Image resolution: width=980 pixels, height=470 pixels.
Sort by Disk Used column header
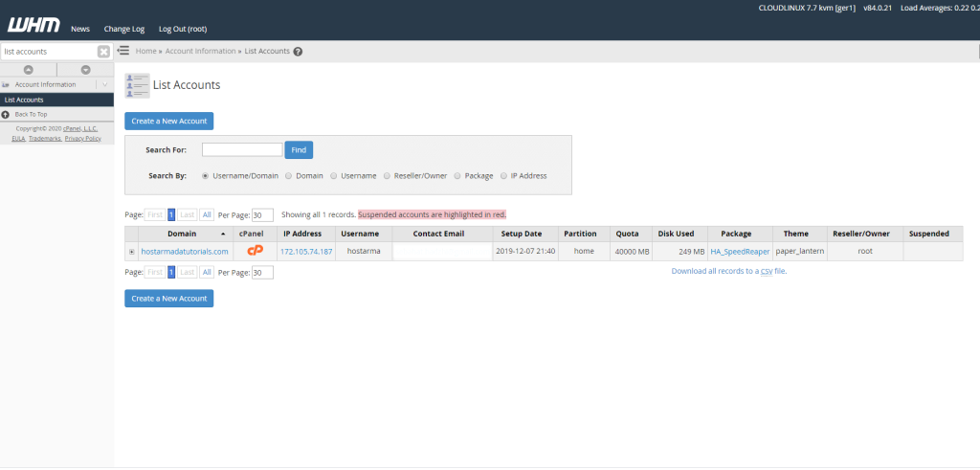pos(677,234)
